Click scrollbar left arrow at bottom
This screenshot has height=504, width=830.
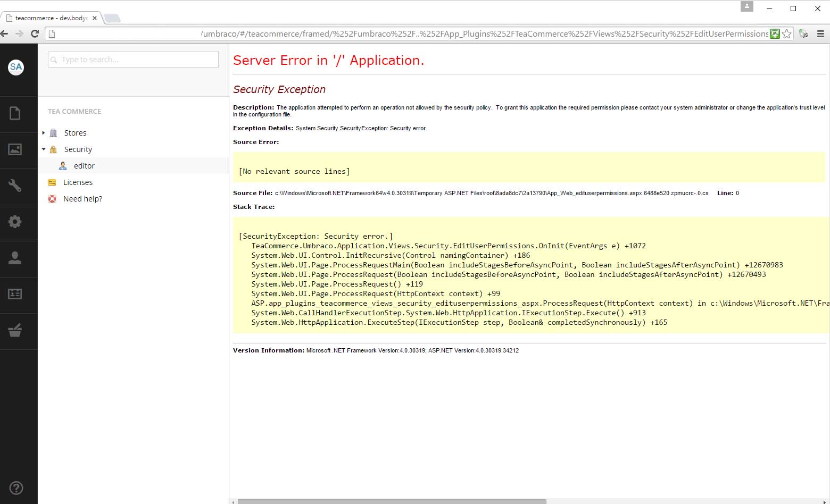232,501
